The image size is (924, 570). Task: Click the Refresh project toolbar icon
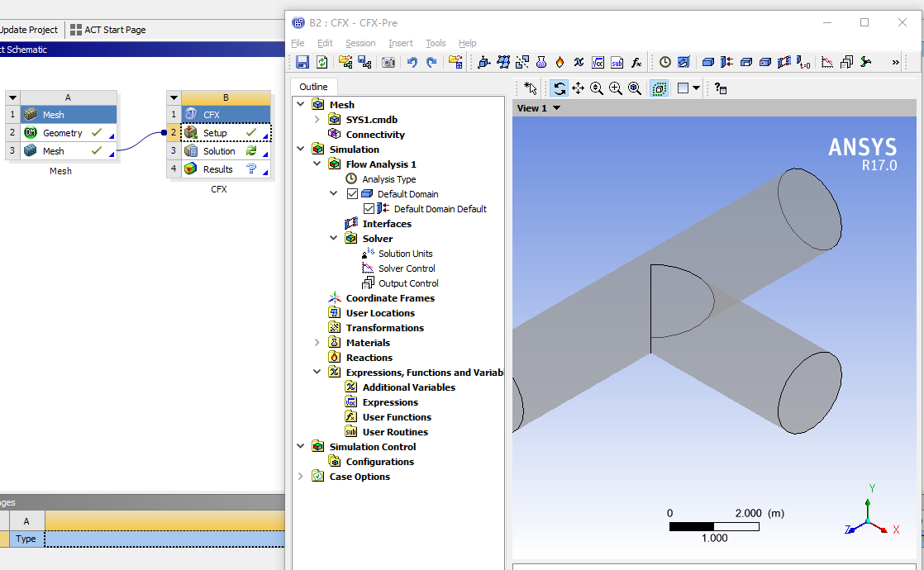tap(321, 62)
